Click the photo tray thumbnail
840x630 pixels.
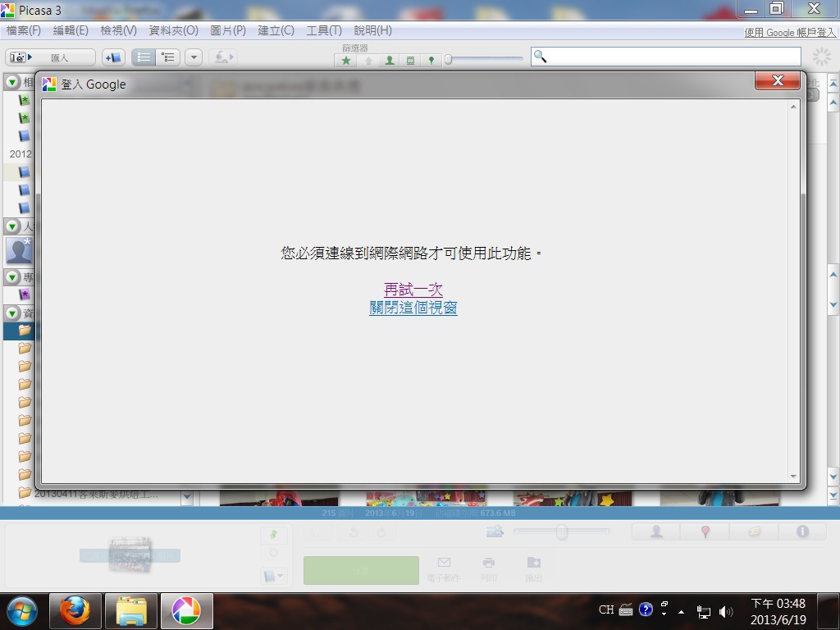pos(130,555)
